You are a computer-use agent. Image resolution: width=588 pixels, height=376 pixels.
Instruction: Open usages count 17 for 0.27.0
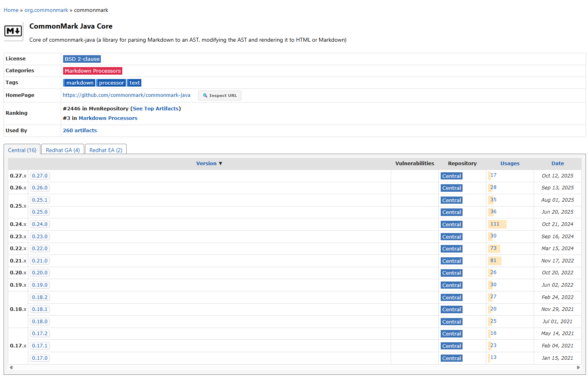494,175
